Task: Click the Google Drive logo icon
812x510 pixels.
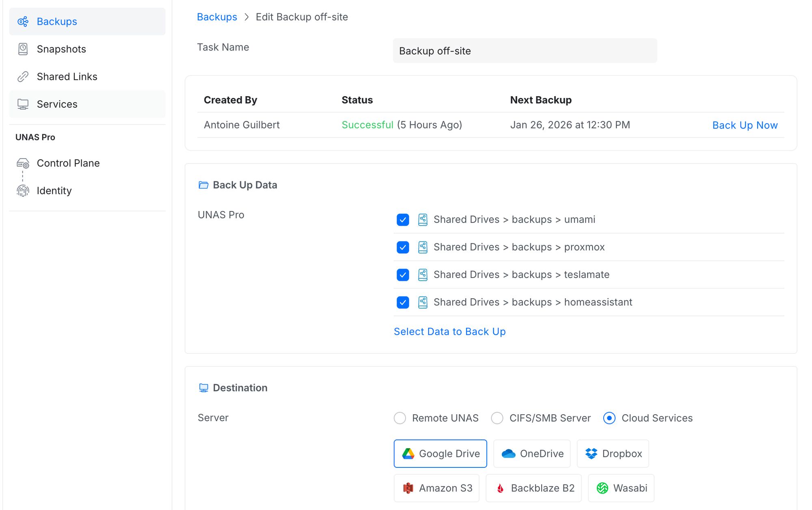Action: [x=408, y=454]
